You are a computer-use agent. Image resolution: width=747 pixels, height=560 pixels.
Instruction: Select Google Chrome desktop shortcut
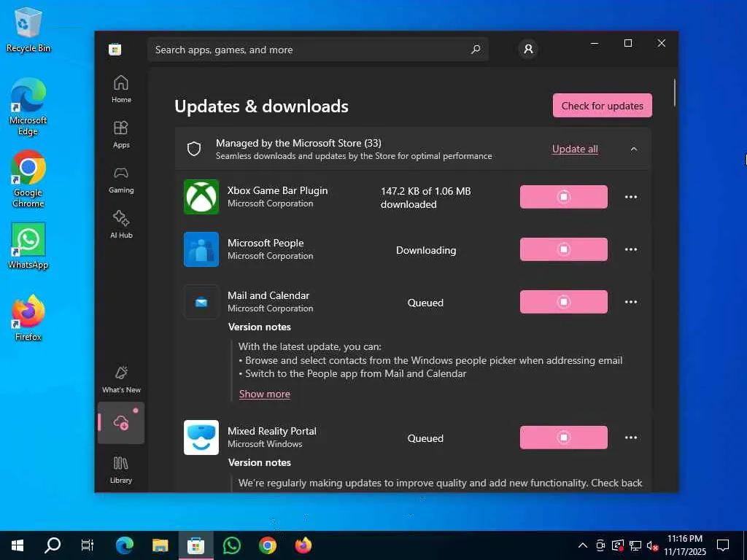coord(28,179)
